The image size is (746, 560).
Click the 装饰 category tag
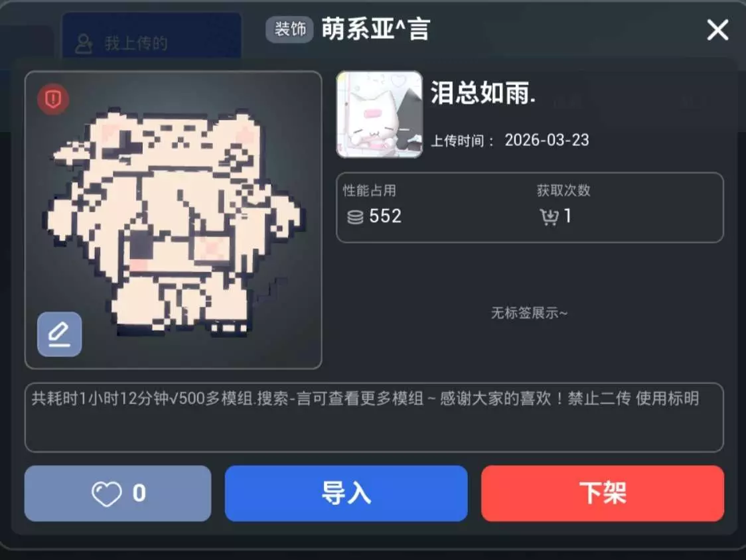coord(289,29)
